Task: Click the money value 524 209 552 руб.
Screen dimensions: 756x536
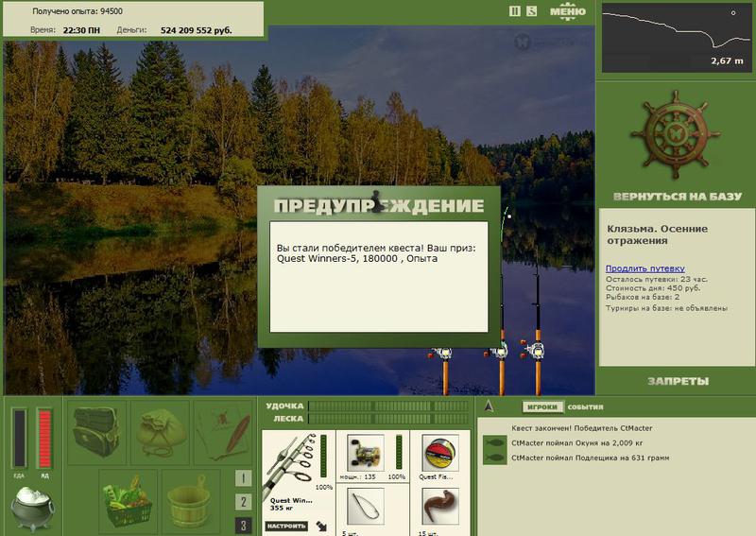Action: coord(197,30)
